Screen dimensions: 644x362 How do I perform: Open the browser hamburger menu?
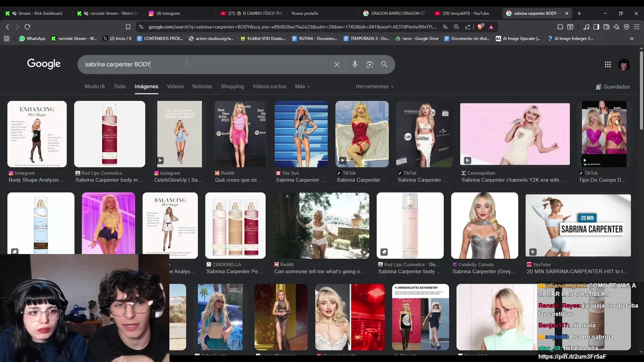click(636, 27)
